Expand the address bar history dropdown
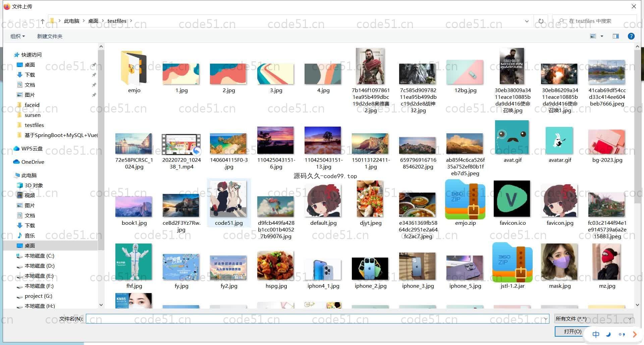 pyautogui.click(x=527, y=21)
